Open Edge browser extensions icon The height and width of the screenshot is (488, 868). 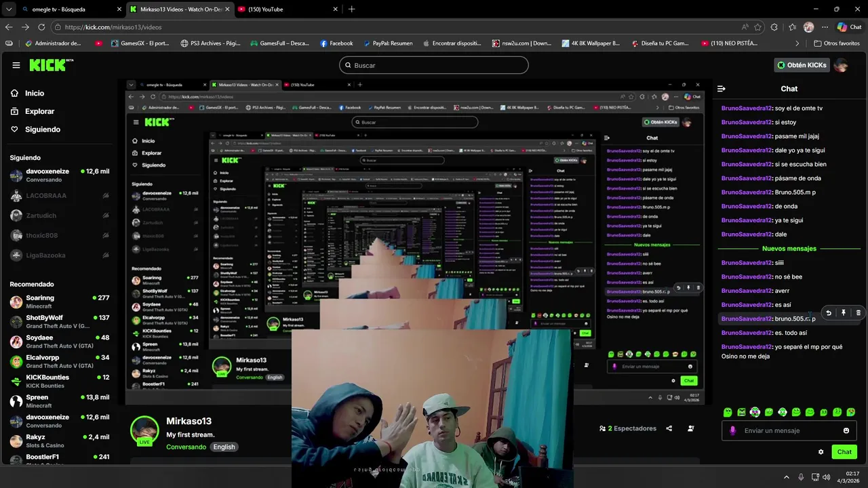coord(775,27)
